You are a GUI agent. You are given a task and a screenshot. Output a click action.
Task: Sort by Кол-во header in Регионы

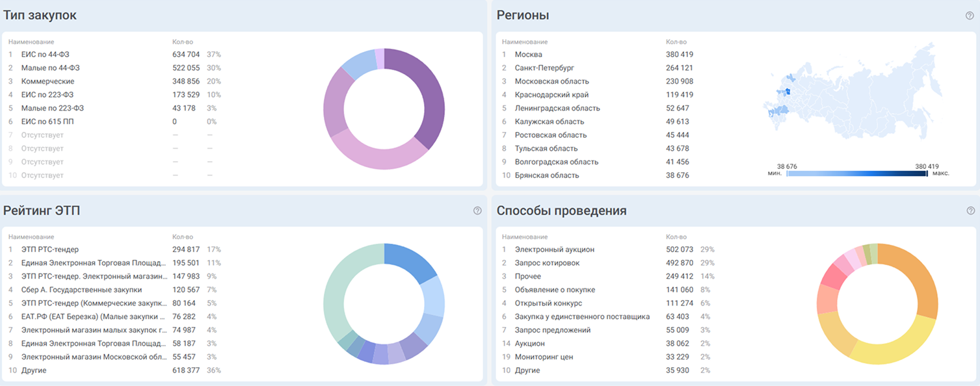click(x=676, y=42)
